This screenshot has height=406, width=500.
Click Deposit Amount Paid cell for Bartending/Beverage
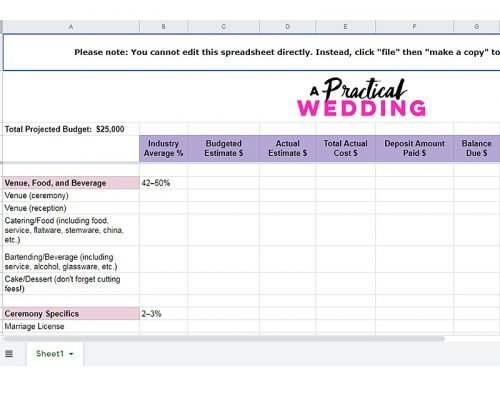click(x=414, y=259)
